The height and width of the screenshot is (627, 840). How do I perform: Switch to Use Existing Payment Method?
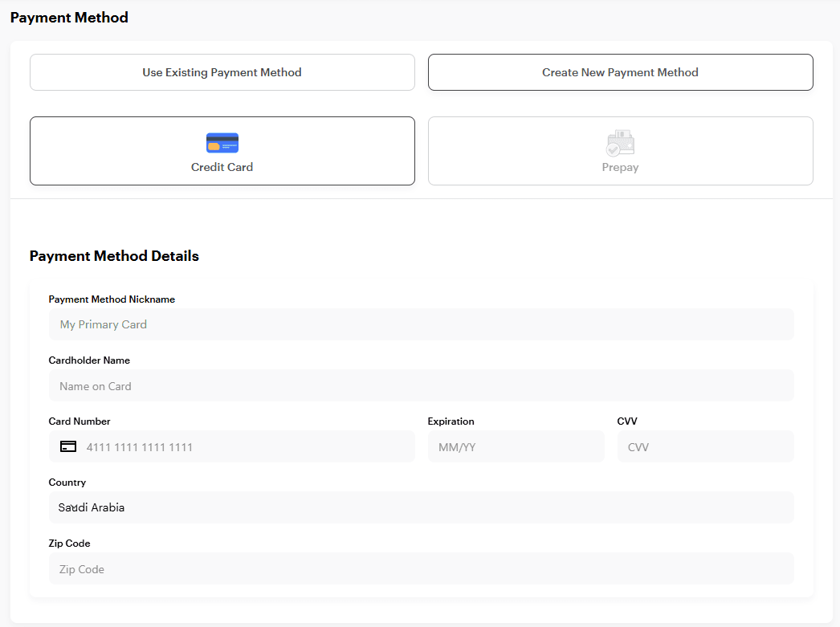[x=222, y=72]
